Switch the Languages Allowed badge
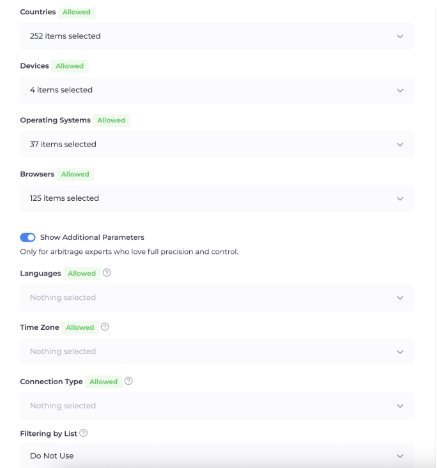 click(82, 274)
